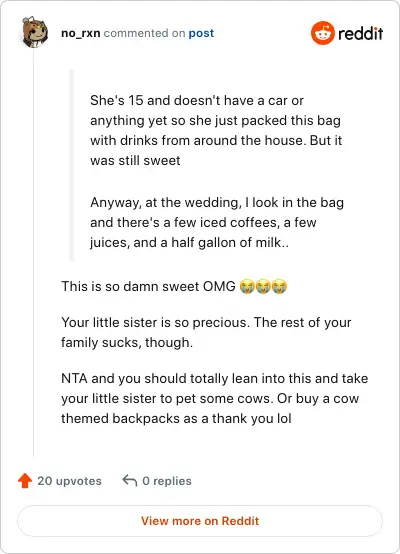400x554 pixels.
Task: Click the Reddit snoo logo icon
Action: click(323, 33)
